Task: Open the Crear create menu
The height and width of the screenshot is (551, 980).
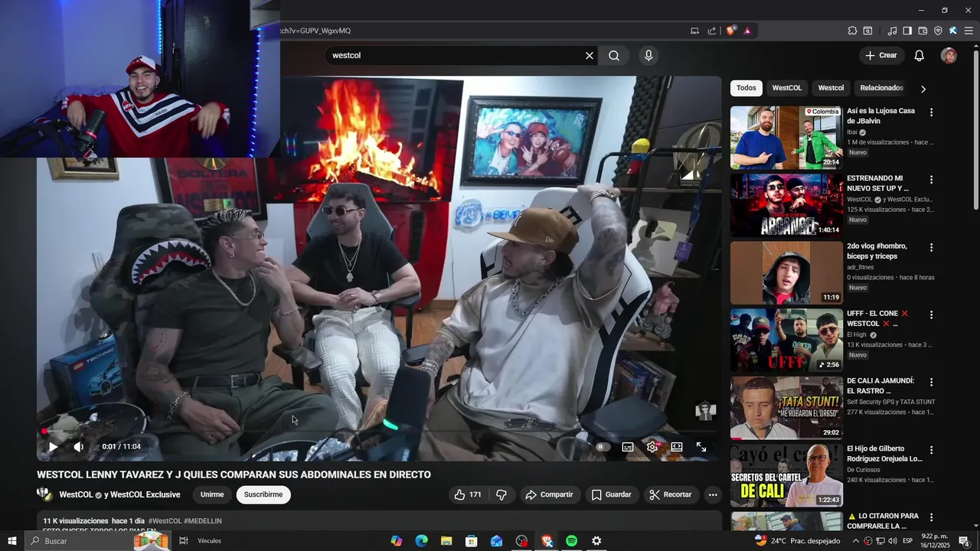Action: tap(880, 55)
